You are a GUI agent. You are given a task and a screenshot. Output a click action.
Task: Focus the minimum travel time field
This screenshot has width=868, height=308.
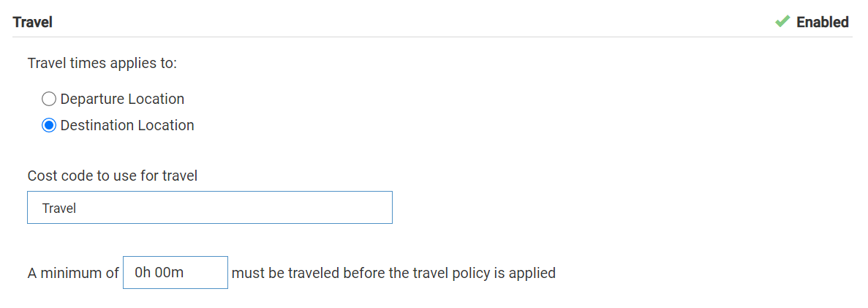[x=175, y=273]
